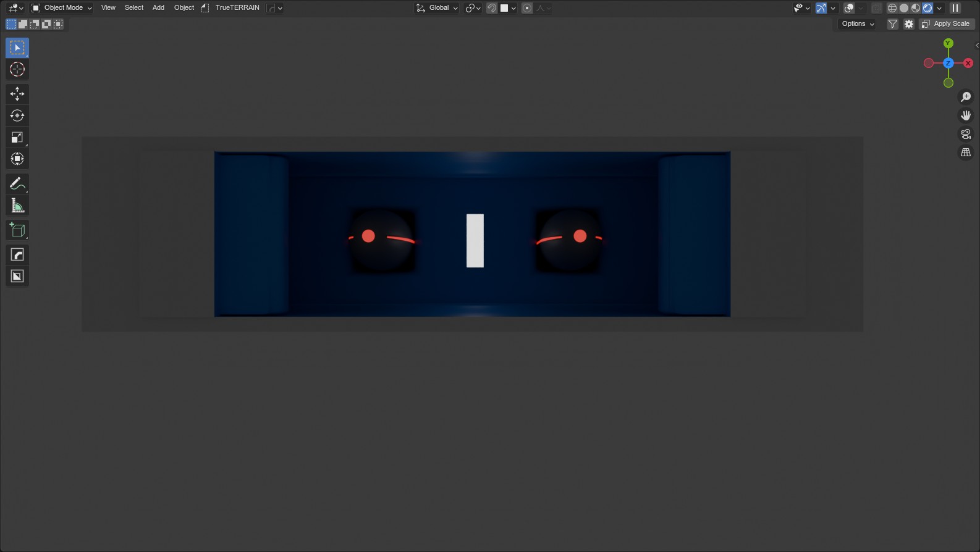Click the curved-arc tool in the left toolbar

click(17, 254)
